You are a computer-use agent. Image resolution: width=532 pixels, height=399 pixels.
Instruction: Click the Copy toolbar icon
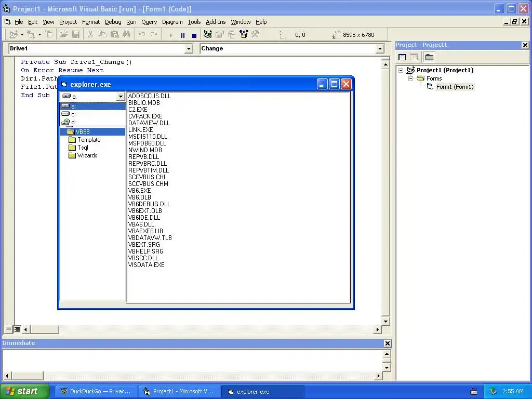point(102,35)
